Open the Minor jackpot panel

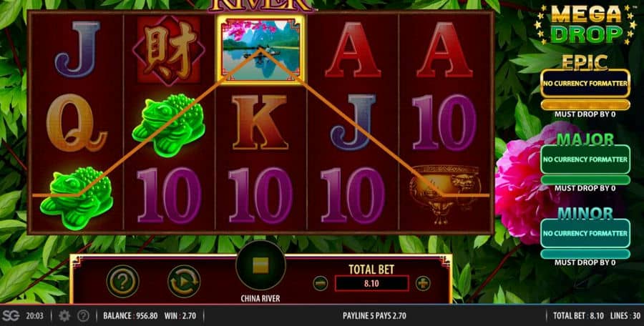click(x=585, y=233)
